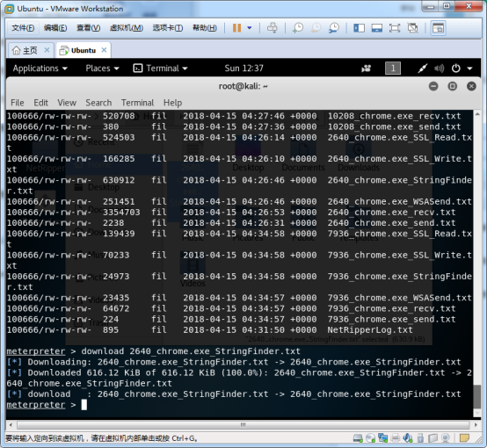Close the 主页 tab
The image size is (487, 448).
pyautogui.click(x=47, y=50)
